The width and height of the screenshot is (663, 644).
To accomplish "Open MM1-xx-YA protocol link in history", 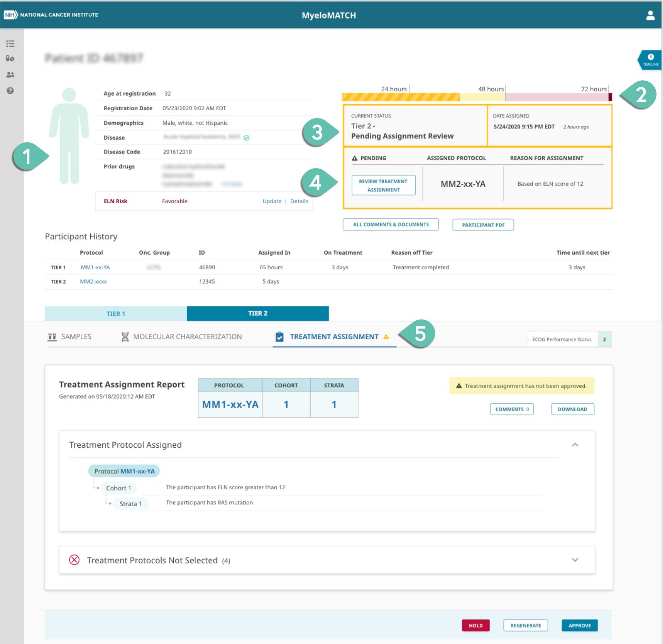I will click(x=96, y=268).
